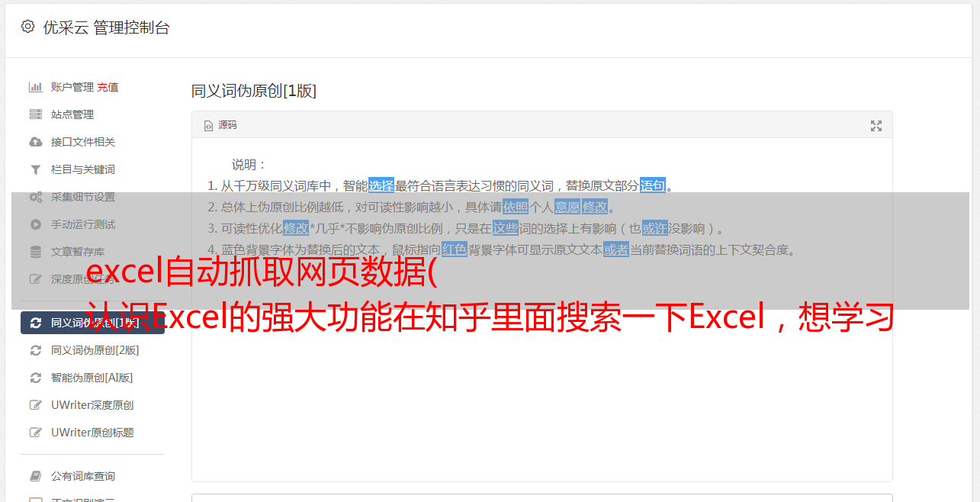Click the refresh icon beside 同义词伪原创[2版]

35,350
